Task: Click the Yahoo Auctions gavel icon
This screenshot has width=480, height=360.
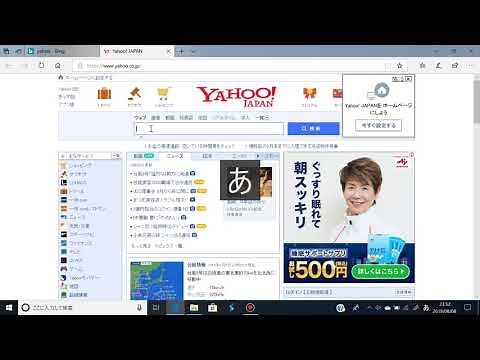Action: 134,94
